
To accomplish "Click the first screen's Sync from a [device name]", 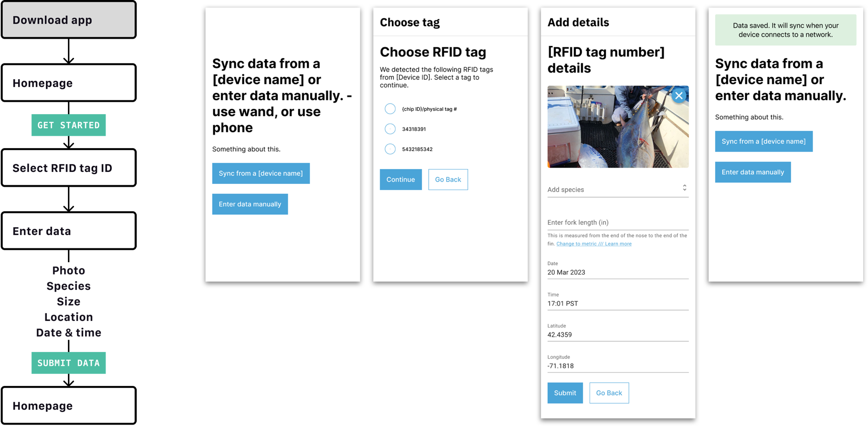I will 261,173.
